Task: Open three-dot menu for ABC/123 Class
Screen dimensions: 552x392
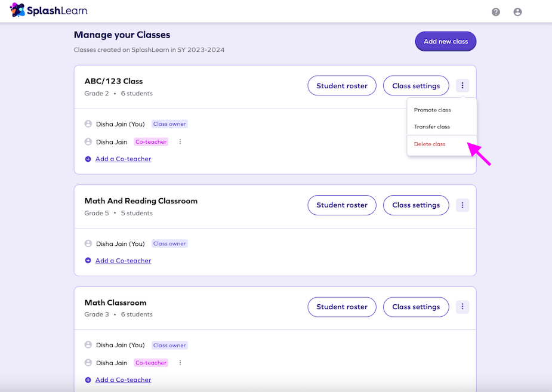Action: [462, 85]
